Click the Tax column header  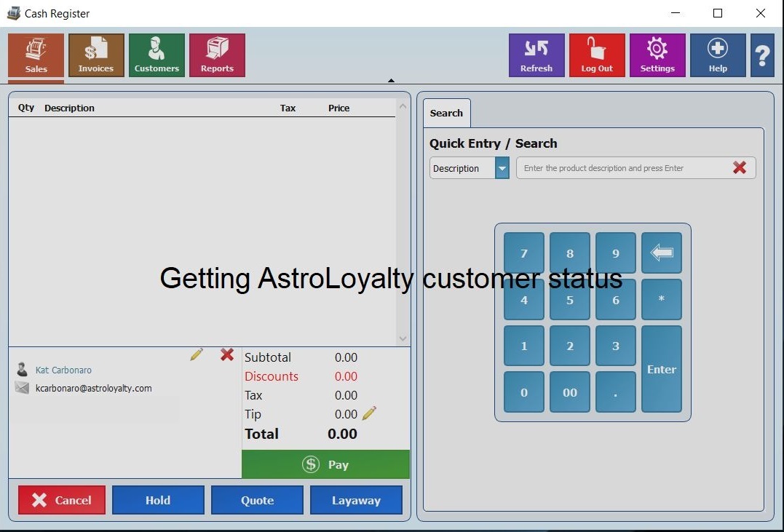coord(288,108)
